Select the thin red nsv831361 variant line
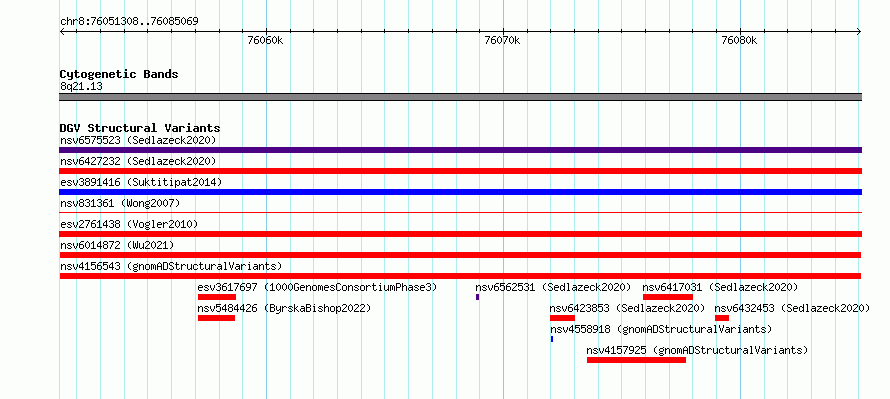This screenshot has width=890, height=399. [x=460, y=212]
